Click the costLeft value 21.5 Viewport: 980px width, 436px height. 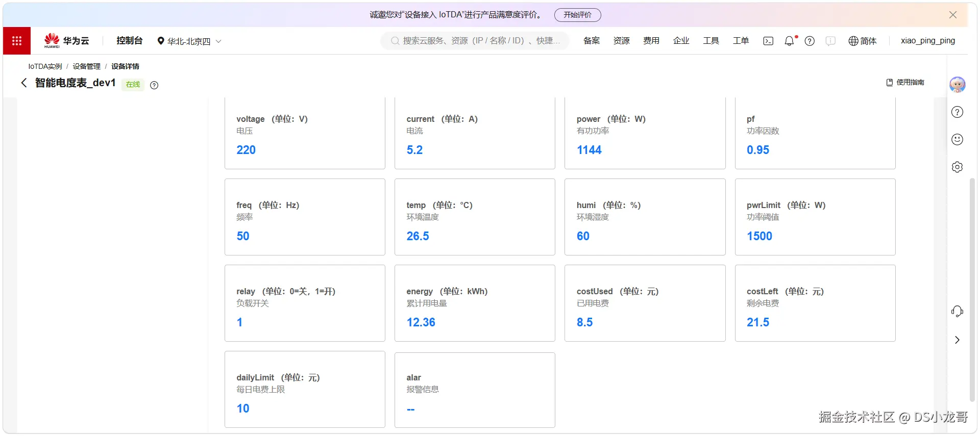[x=758, y=322]
